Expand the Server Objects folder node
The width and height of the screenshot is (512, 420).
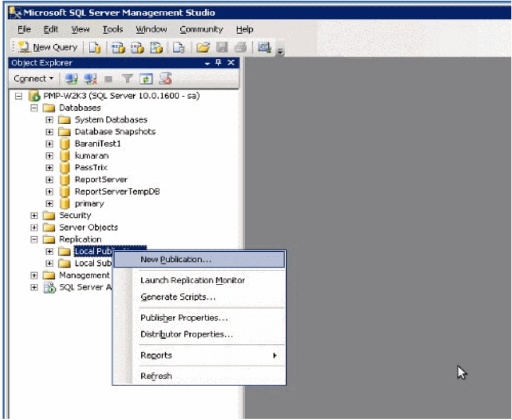pyautogui.click(x=34, y=228)
